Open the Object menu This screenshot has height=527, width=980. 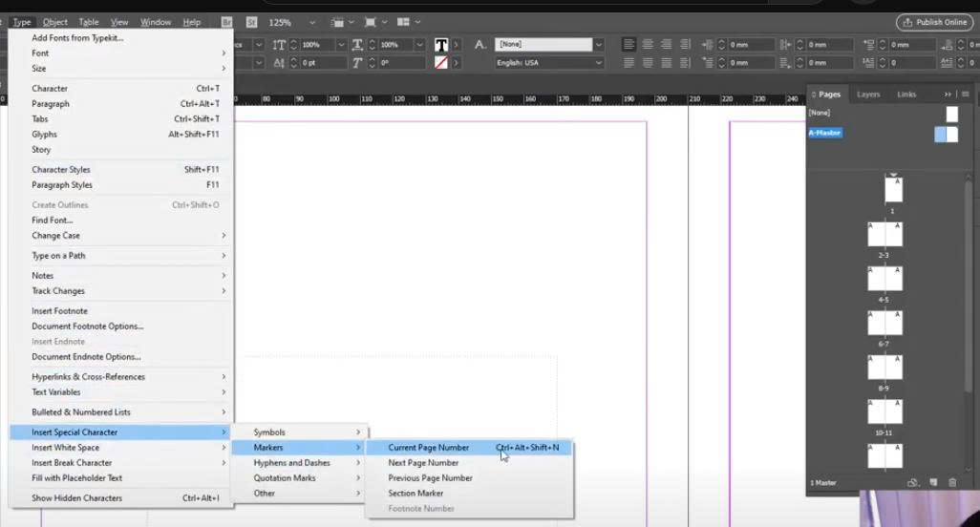pos(55,22)
